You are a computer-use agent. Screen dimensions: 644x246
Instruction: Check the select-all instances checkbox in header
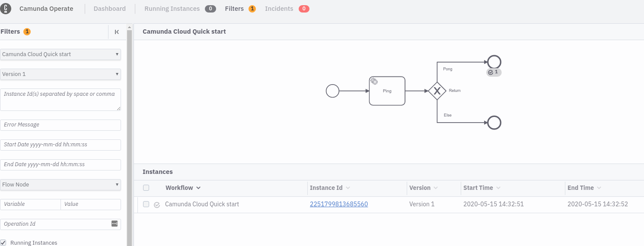[x=146, y=188]
